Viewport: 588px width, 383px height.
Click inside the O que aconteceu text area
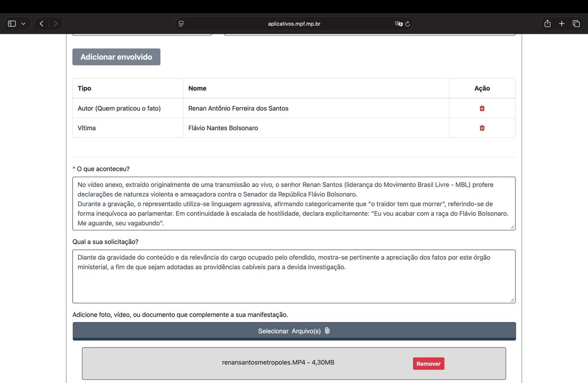point(294,203)
